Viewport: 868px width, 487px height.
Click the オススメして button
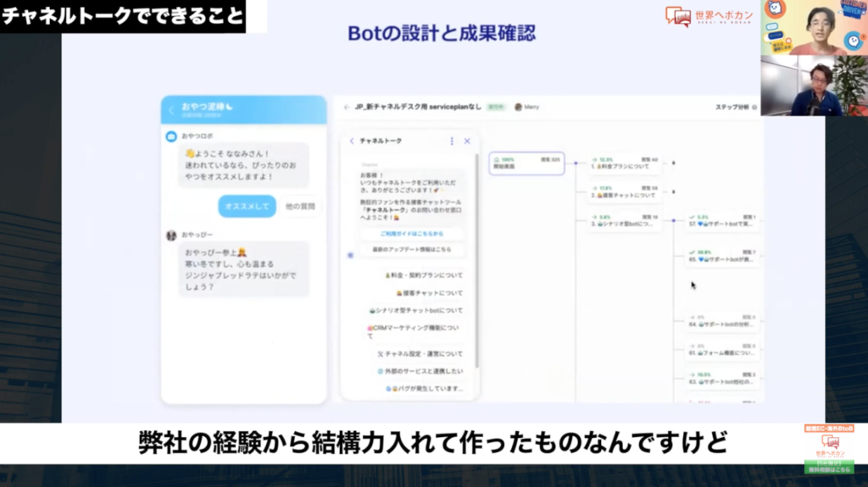pyautogui.click(x=247, y=207)
